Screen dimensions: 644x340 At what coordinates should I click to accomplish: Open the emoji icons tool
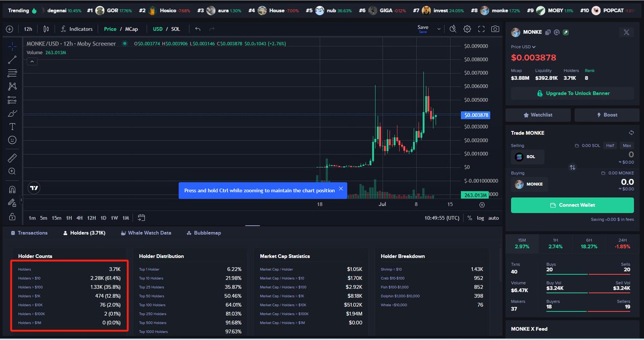12,140
